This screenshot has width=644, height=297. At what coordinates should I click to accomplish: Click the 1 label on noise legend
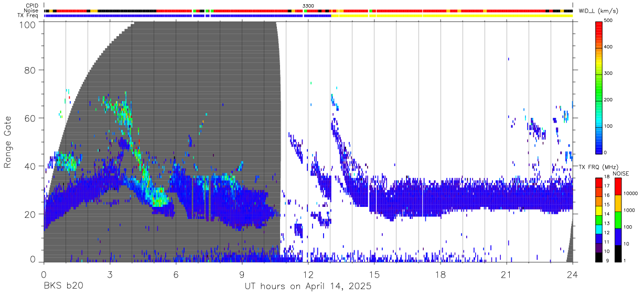tap(625, 261)
